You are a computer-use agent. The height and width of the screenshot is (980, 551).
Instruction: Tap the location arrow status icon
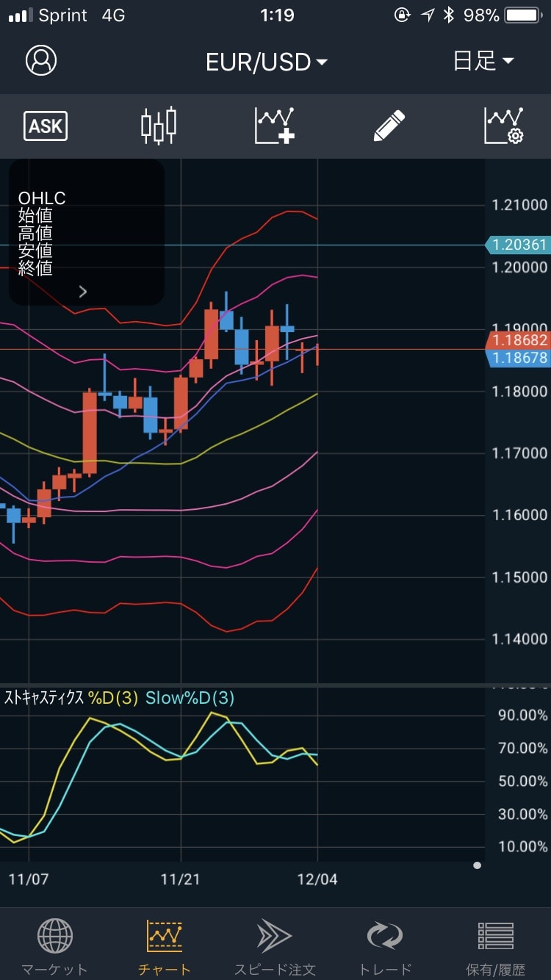pos(428,15)
